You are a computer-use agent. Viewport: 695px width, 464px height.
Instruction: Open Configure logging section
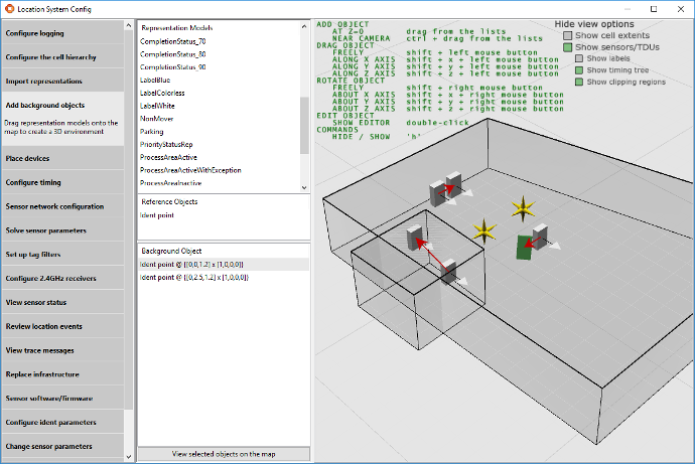click(63, 33)
